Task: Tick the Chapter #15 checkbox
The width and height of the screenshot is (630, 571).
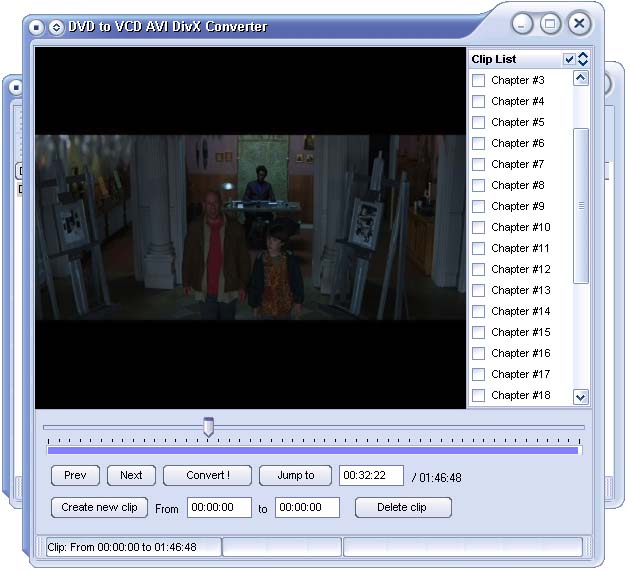Action: point(478,332)
